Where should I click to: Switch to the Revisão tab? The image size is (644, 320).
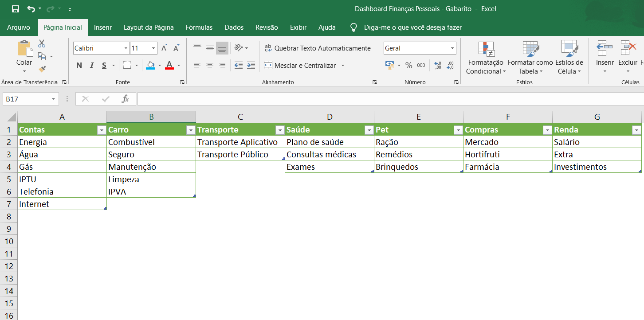pos(267,27)
